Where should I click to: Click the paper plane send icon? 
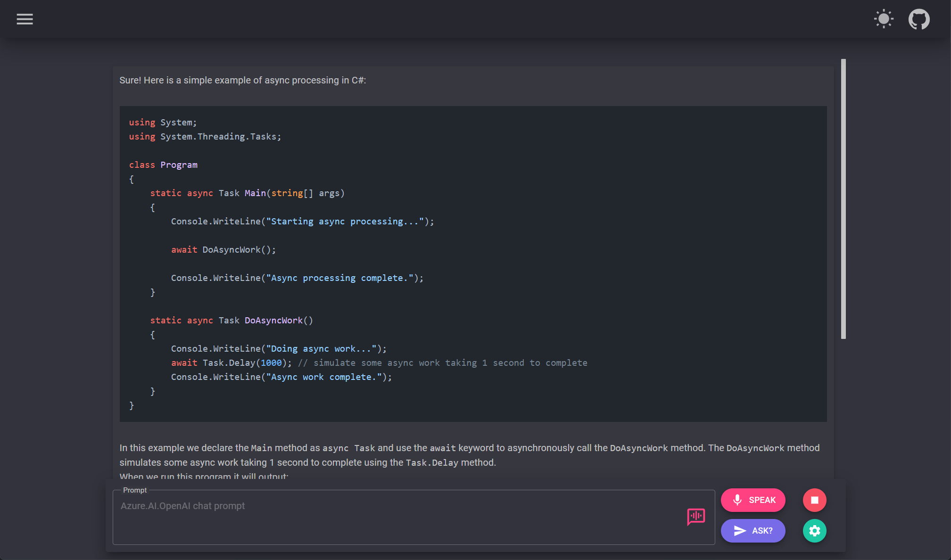click(x=740, y=531)
